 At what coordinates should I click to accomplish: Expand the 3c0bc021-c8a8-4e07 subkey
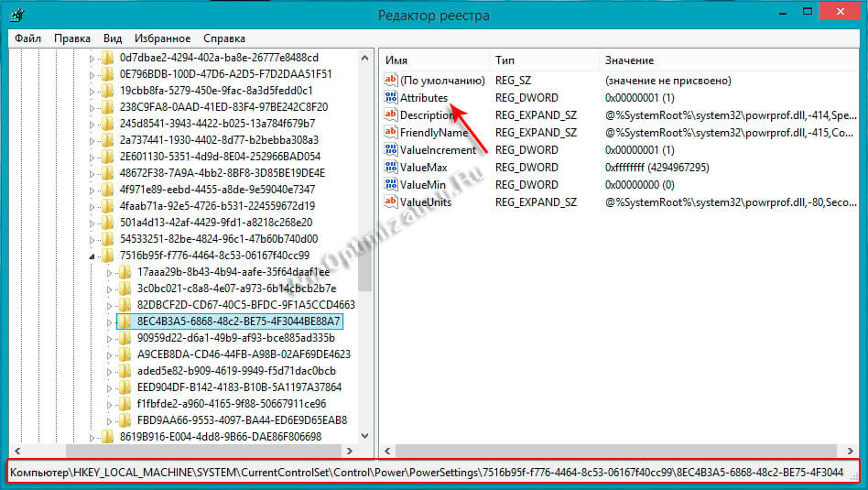110,289
